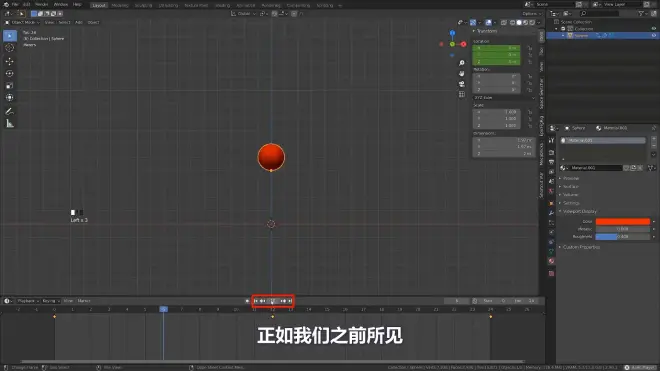Open the Output properties tab icon
Viewport: 660px width, 371px height.
click(551, 162)
